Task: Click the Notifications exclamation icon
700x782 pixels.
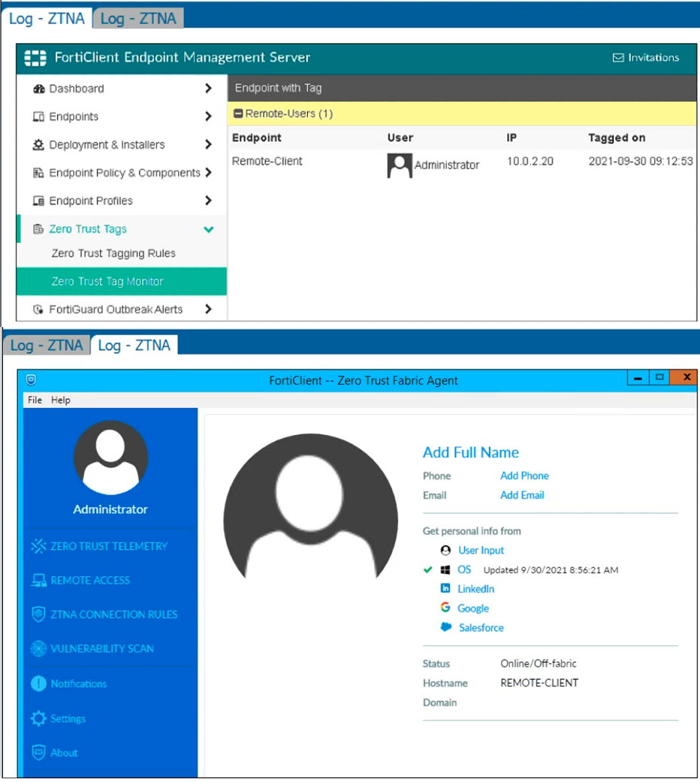Action: click(x=38, y=683)
